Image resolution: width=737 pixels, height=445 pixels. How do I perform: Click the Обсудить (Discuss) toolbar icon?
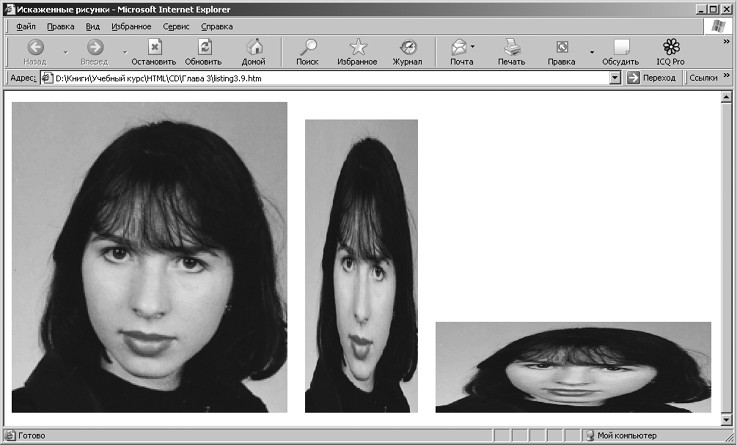620,47
